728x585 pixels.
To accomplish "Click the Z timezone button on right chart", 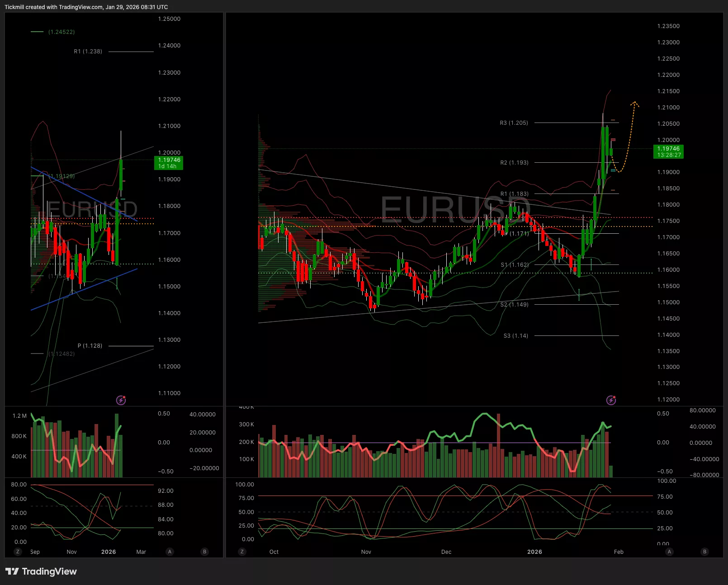I will point(242,552).
